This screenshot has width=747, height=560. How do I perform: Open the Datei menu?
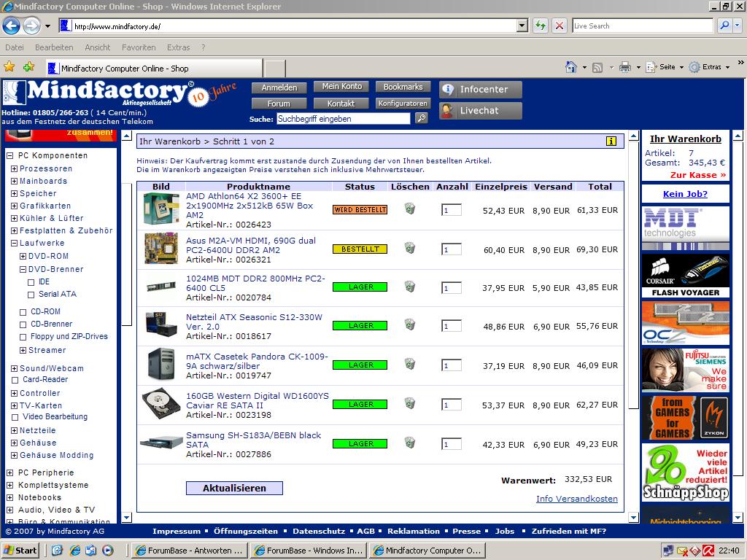pyautogui.click(x=15, y=47)
